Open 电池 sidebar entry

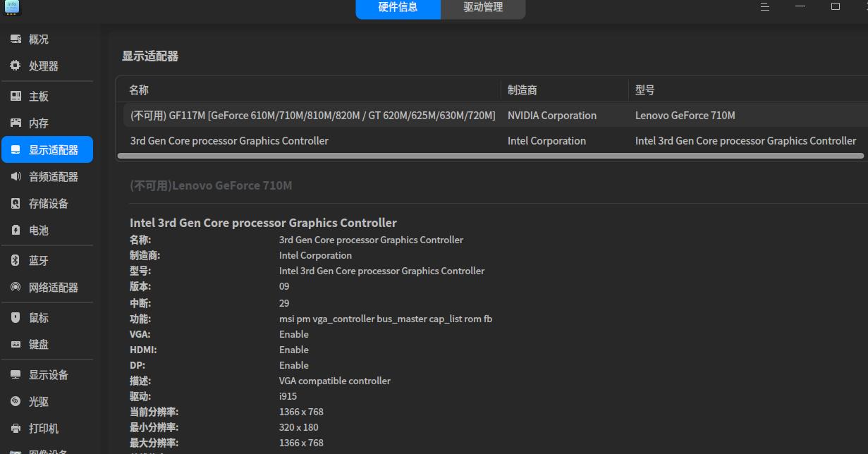pyautogui.click(x=47, y=230)
